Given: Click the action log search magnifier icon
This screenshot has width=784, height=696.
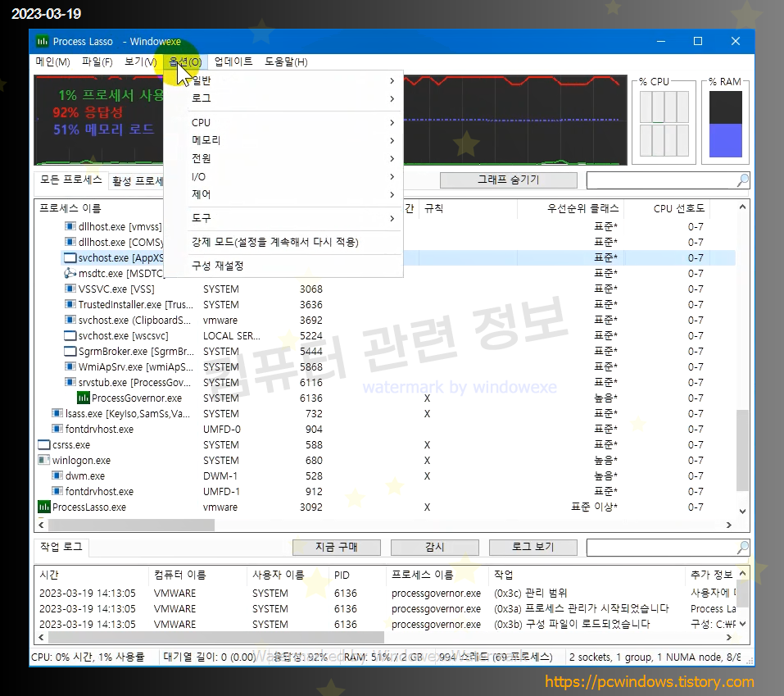Looking at the screenshot, I should (x=742, y=548).
